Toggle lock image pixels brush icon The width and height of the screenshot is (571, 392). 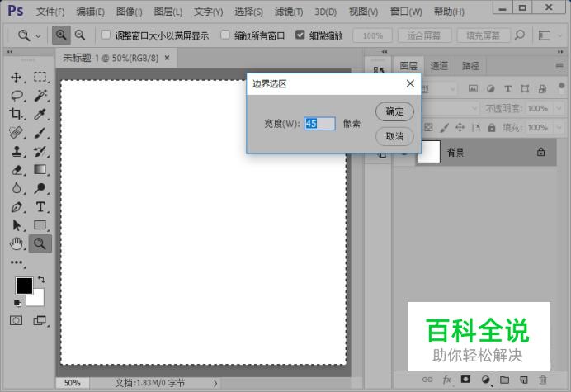pos(444,128)
